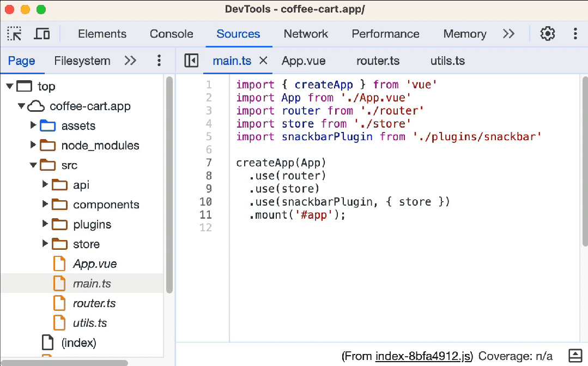588x366 pixels.
Task: Switch to the App.vue editor tab
Action: tap(304, 61)
